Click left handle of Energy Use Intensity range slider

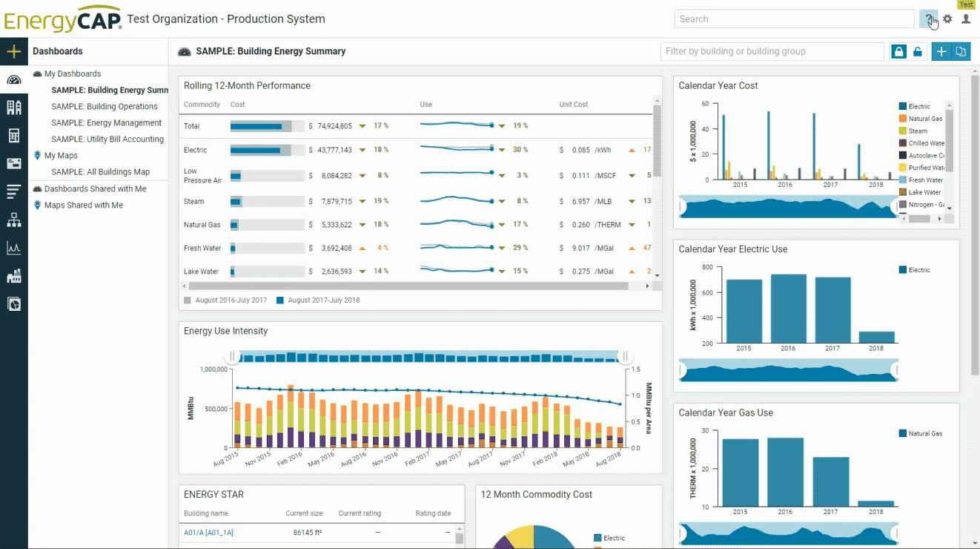(232, 357)
